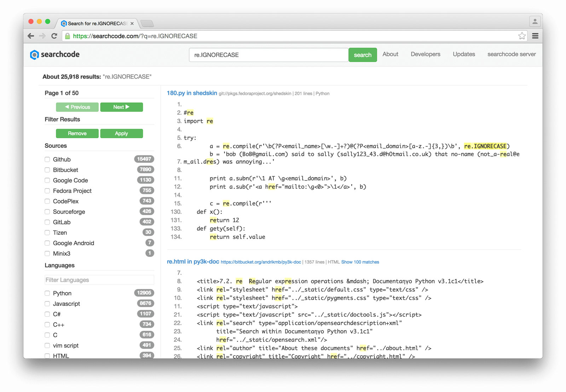This screenshot has height=392, width=566.
Task: Reload the page with refresh icon
Action: 54,36
